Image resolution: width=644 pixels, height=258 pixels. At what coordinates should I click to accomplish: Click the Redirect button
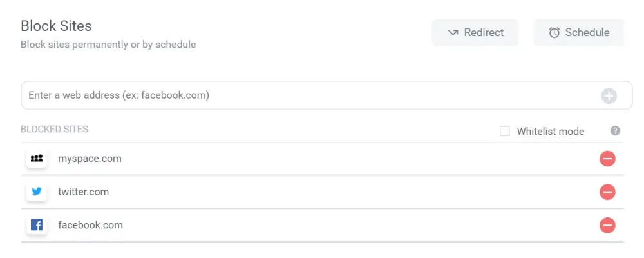click(x=475, y=32)
